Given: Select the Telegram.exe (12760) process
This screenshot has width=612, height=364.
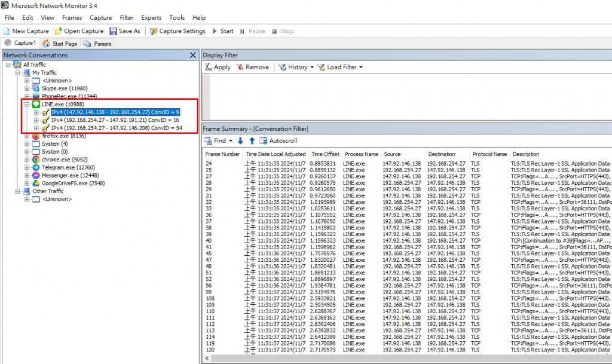Looking at the screenshot, I should click(68, 167).
